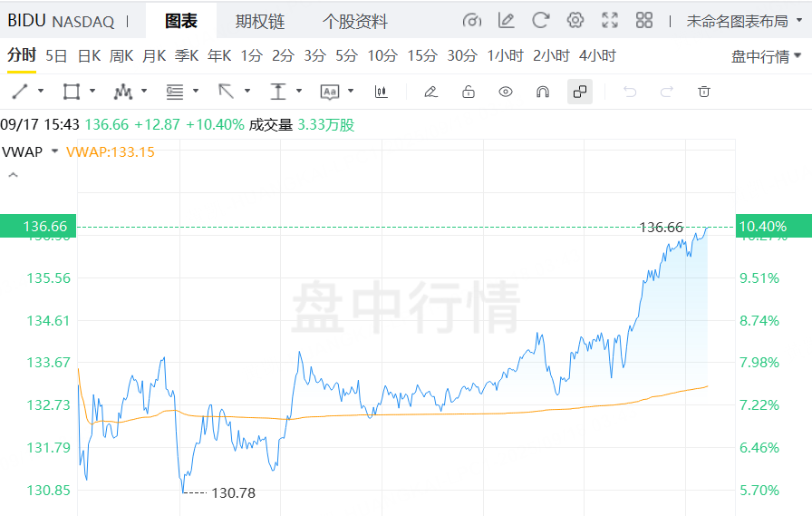Delete drawings with the trash icon
This screenshot has width=812, height=516.
click(x=704, y=92)
